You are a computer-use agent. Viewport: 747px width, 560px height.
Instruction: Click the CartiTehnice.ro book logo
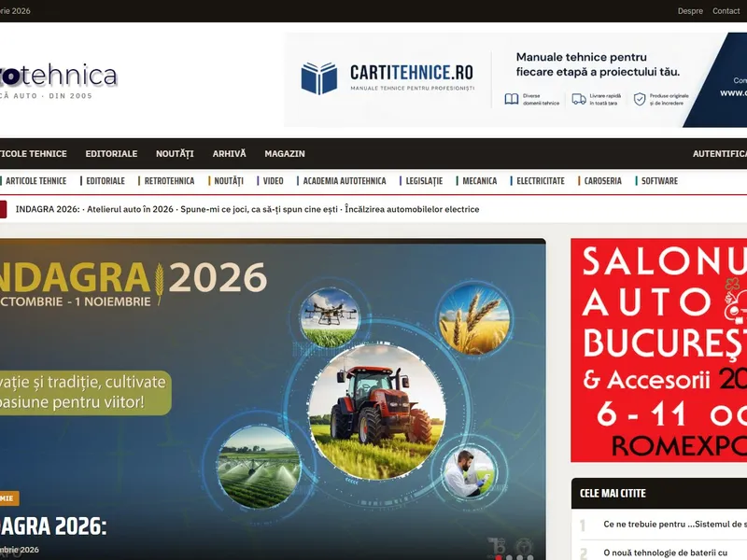[319, 78]
